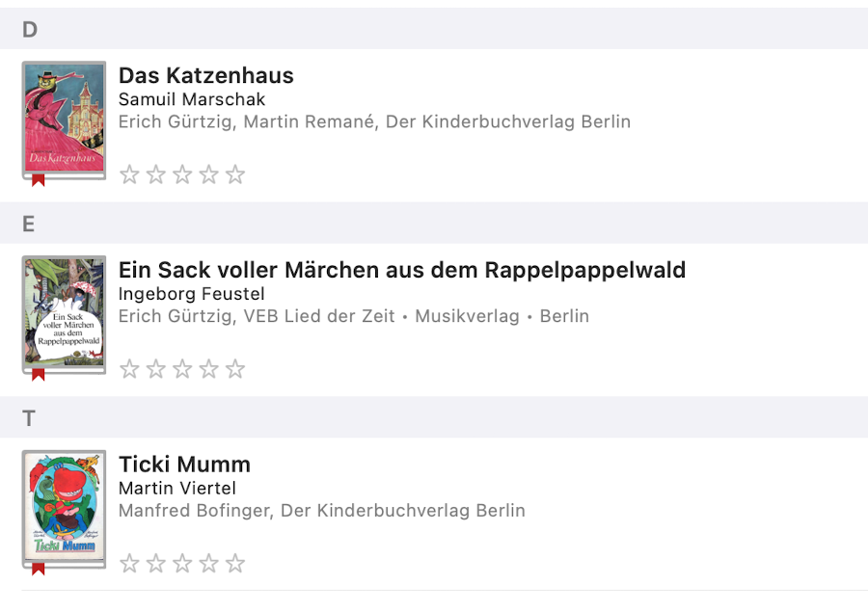Click the T section header

point(29,419)
